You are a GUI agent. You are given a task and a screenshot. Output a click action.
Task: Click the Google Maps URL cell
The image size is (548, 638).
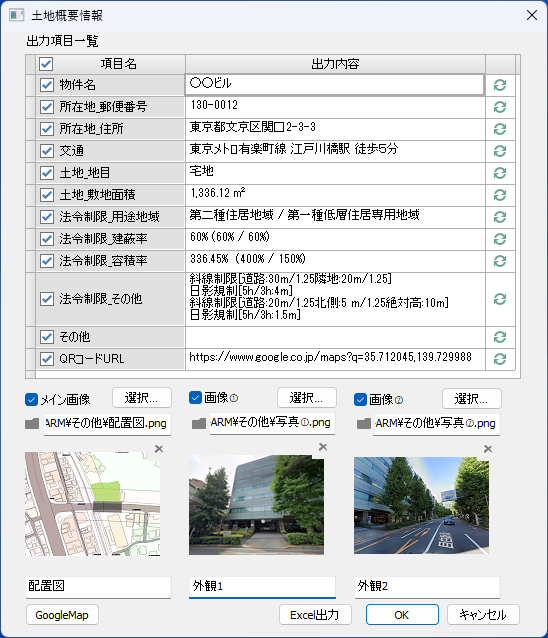(x=335, y=359)
